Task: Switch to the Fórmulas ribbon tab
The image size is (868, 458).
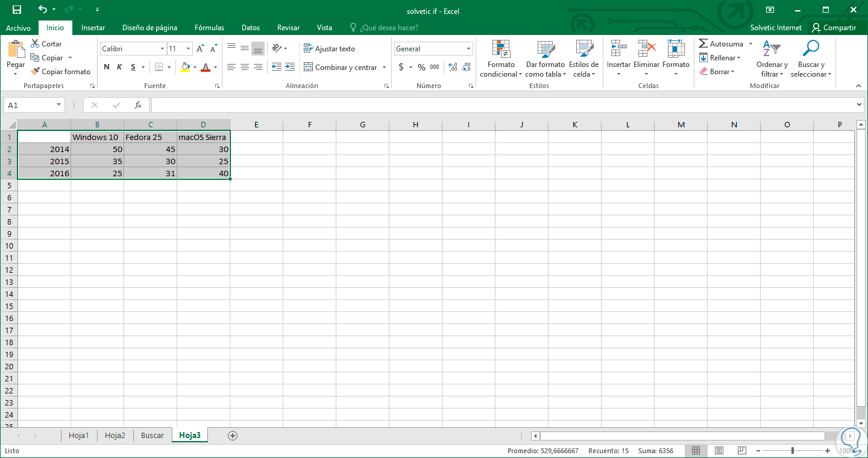Action: pos(209,28)
